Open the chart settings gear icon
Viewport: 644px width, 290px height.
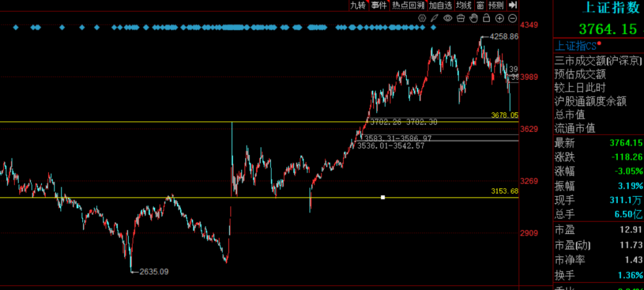coord(422,18)
